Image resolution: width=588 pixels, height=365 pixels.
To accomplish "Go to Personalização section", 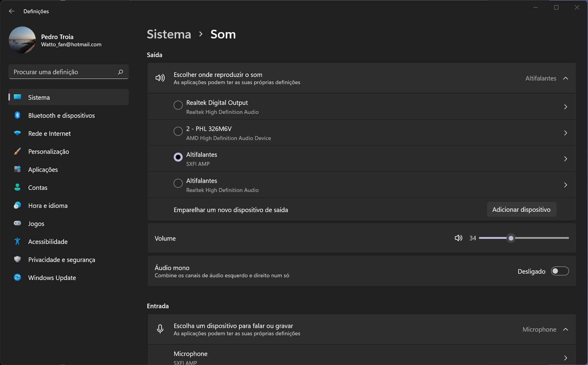I will 49,151.
